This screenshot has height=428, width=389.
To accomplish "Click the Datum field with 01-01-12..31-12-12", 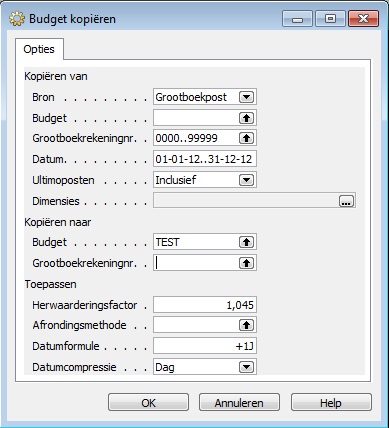I will 205,159.
